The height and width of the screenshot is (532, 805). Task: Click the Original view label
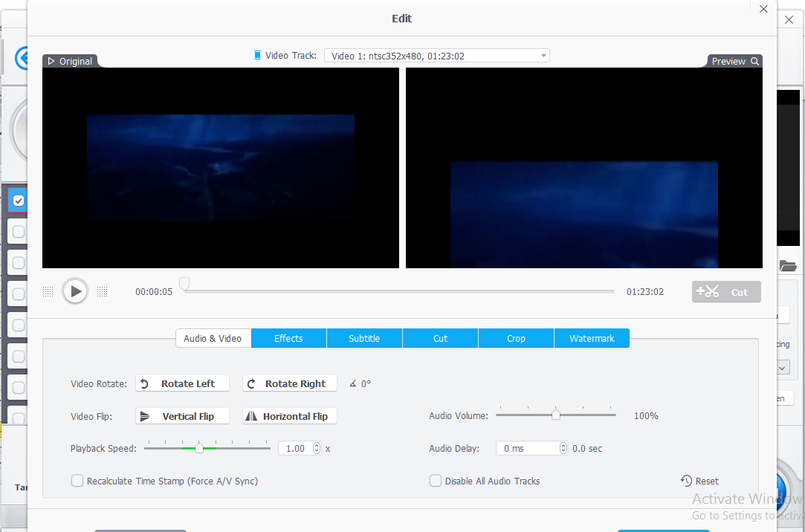pos(70,62)
